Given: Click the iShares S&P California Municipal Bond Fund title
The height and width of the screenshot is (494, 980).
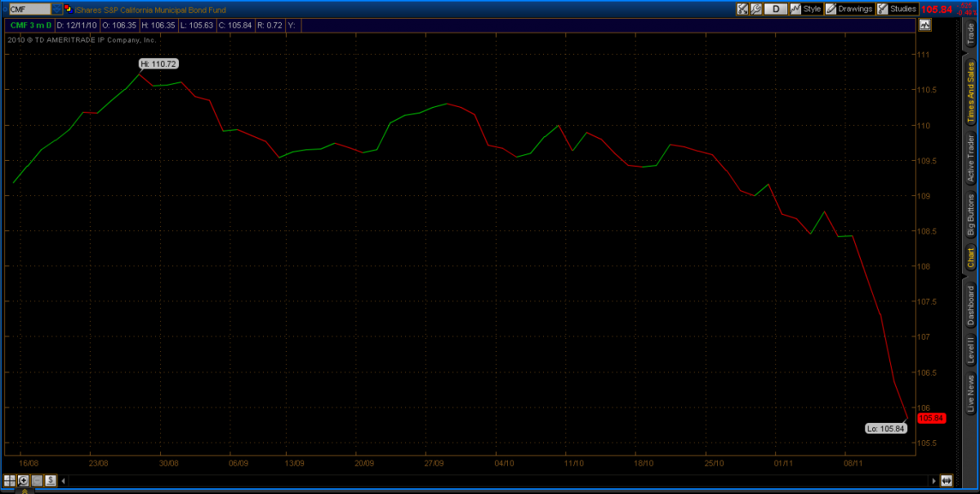Looking at the screenshot, I should pos(150,9).
